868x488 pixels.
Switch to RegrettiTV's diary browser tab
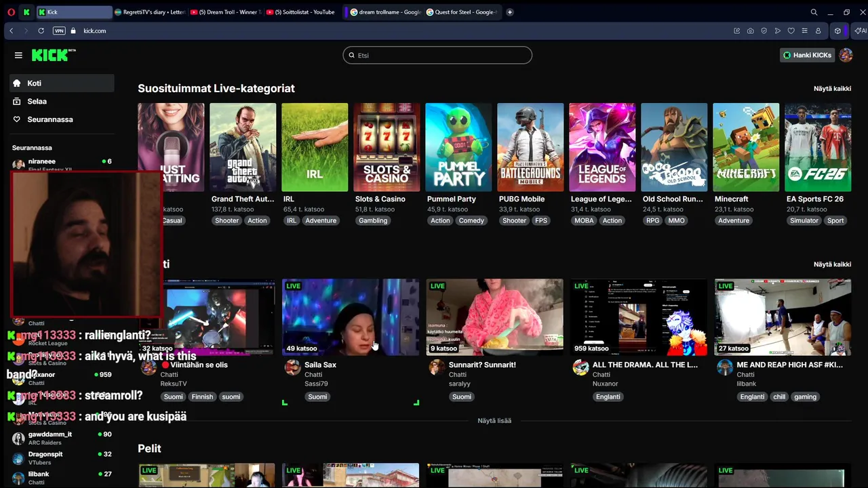pyautogui.click(x=149, y=12)
